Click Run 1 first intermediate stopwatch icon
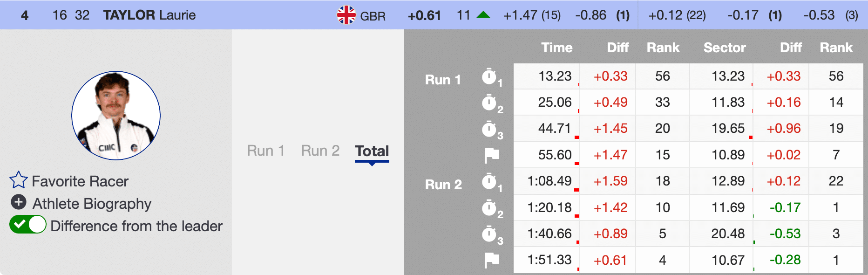Viewport: 868px width, 275px height. pyautogui.click(x=489, y=76)
